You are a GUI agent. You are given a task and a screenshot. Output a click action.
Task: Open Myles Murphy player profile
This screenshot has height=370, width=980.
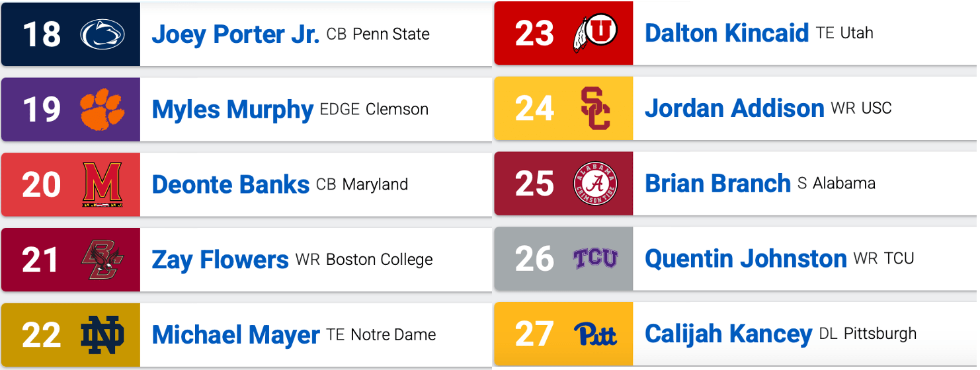click(x=232, y=110)
